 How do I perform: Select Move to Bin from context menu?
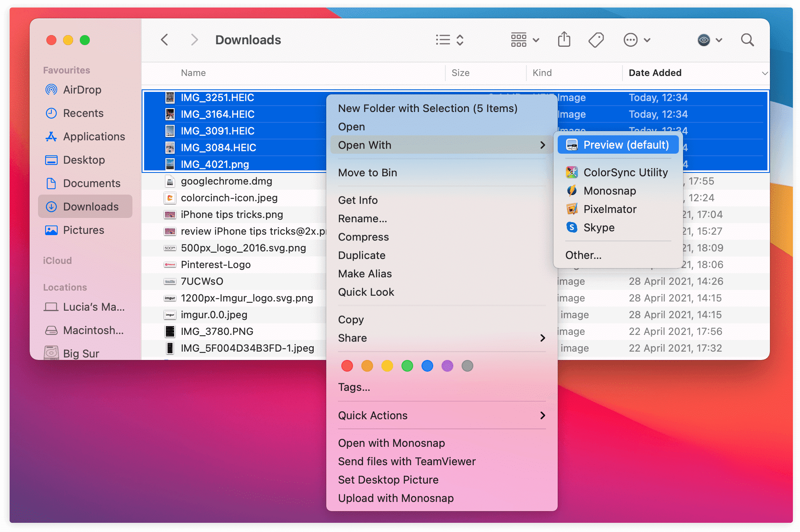click(x=367, y=172)
